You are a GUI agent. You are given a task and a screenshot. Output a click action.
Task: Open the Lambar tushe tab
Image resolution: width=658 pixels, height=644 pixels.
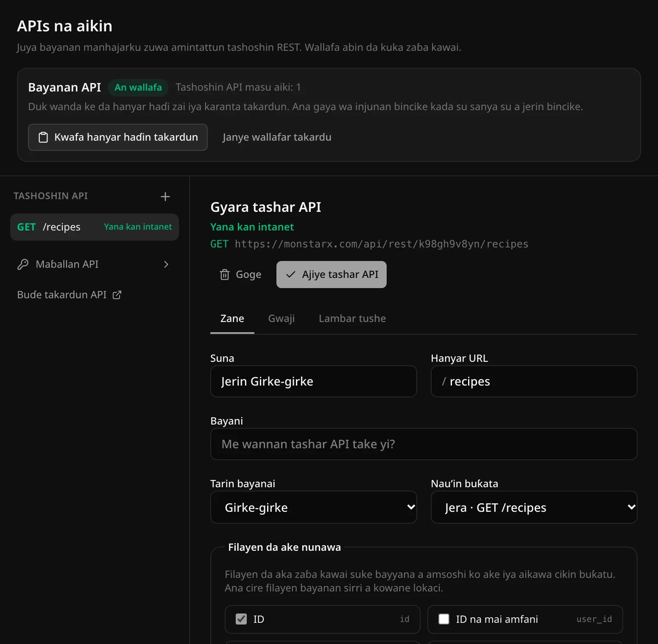(352, 319)
